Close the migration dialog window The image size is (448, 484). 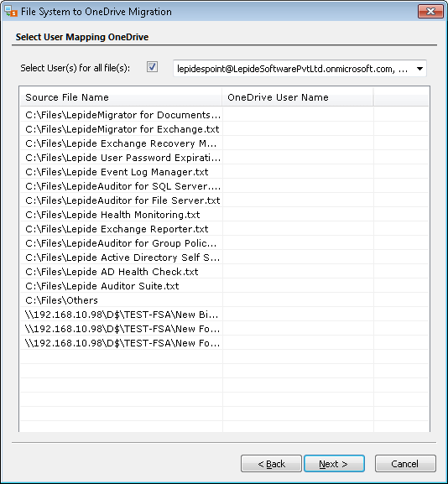[x=430, y=12]
